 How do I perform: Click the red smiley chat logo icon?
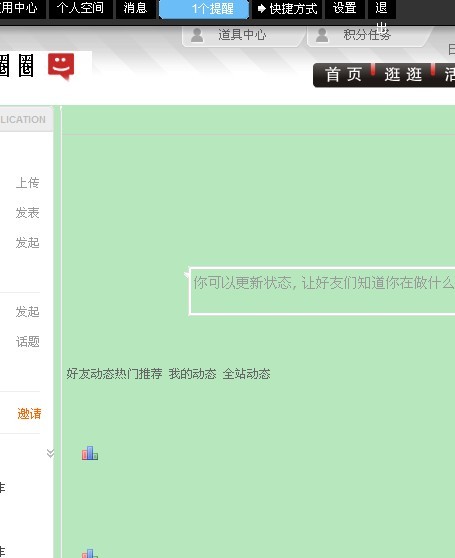[x=61, y=67]
